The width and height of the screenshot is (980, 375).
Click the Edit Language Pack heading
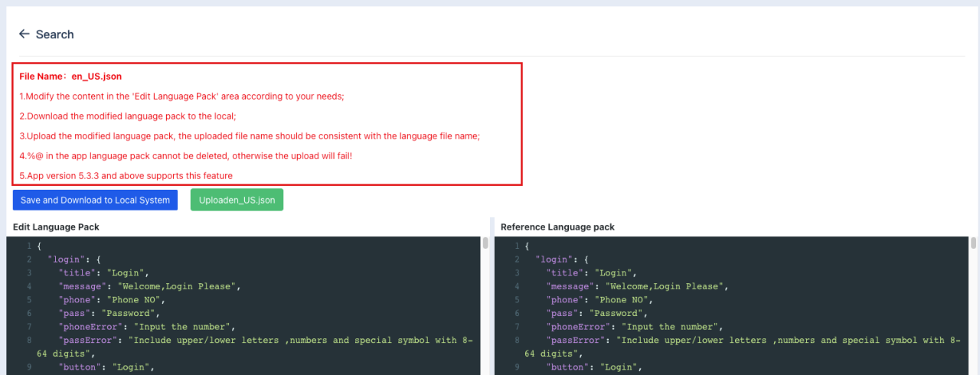pyautogui.click(x=56, y=227)
